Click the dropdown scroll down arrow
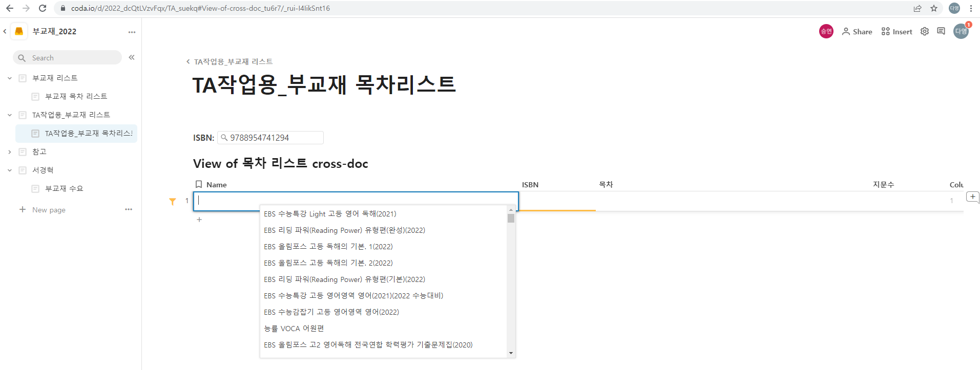Screen dimensions: 980x370 511,353
